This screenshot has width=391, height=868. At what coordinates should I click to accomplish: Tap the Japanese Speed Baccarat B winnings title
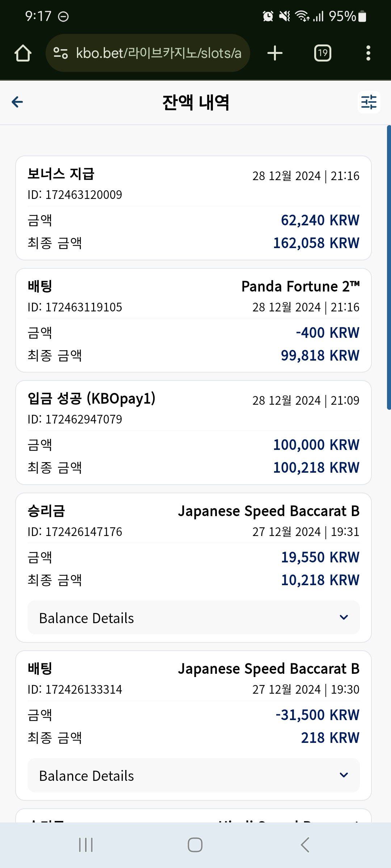coord(269,511)
